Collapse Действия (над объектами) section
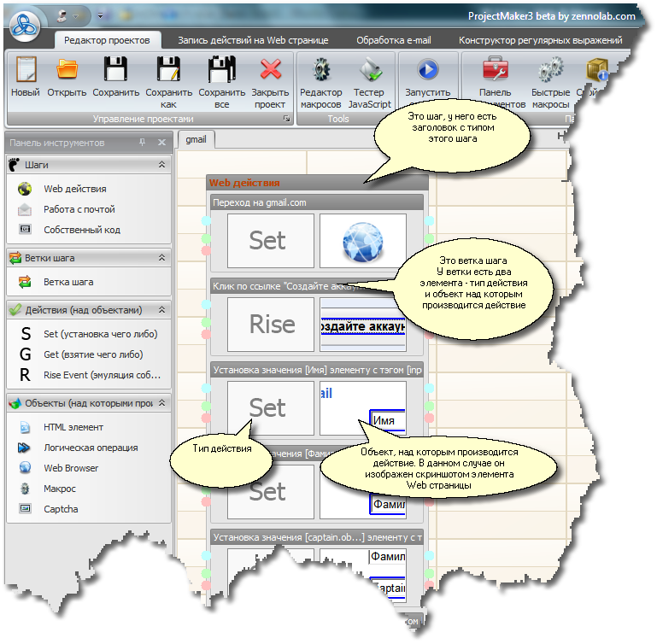Screen dimensions: 657x644 coord(161,310)
